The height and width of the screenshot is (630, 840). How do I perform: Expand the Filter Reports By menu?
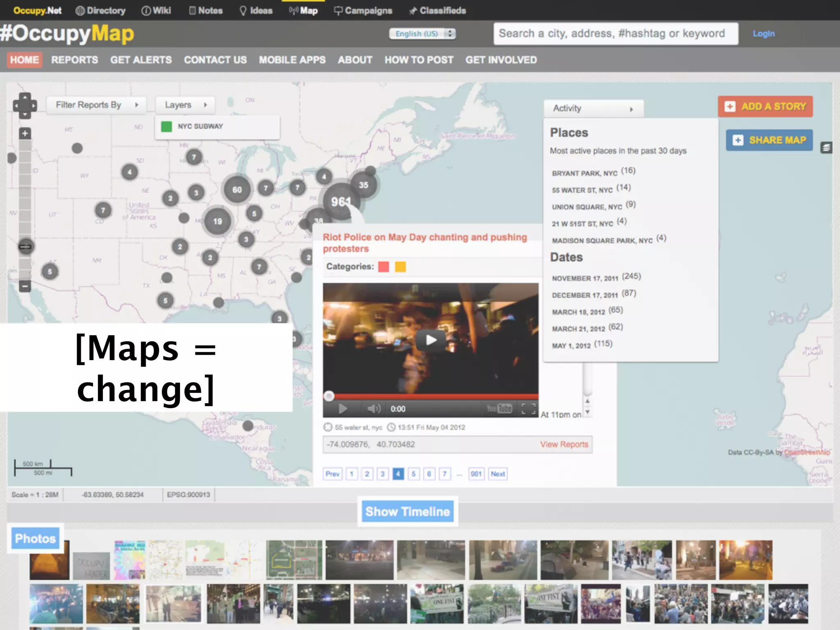[x=97, y=105]
